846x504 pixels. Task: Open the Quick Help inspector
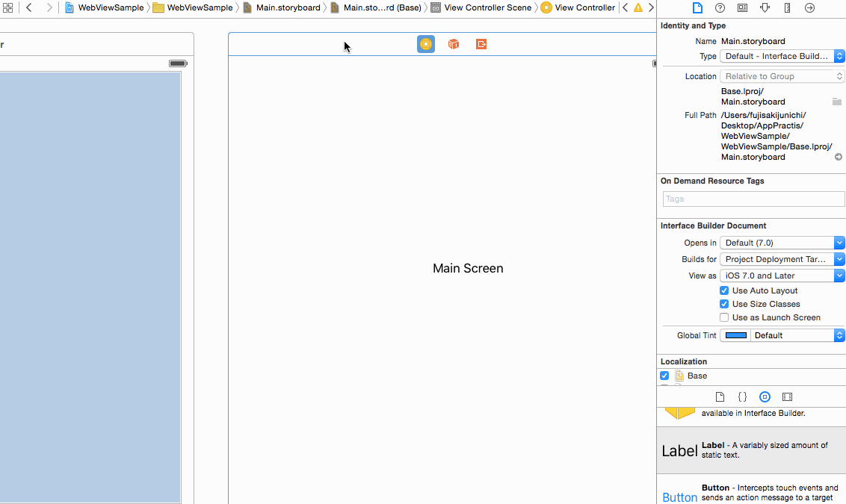tap(720, 8)
